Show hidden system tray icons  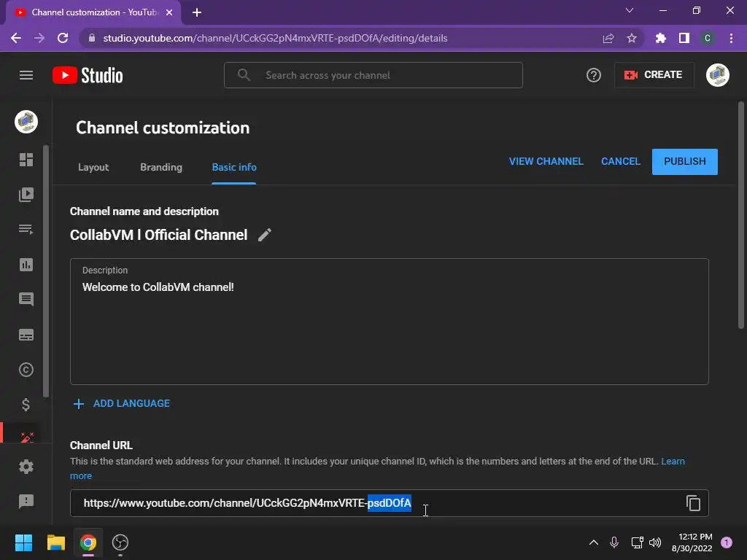(594, 542)
